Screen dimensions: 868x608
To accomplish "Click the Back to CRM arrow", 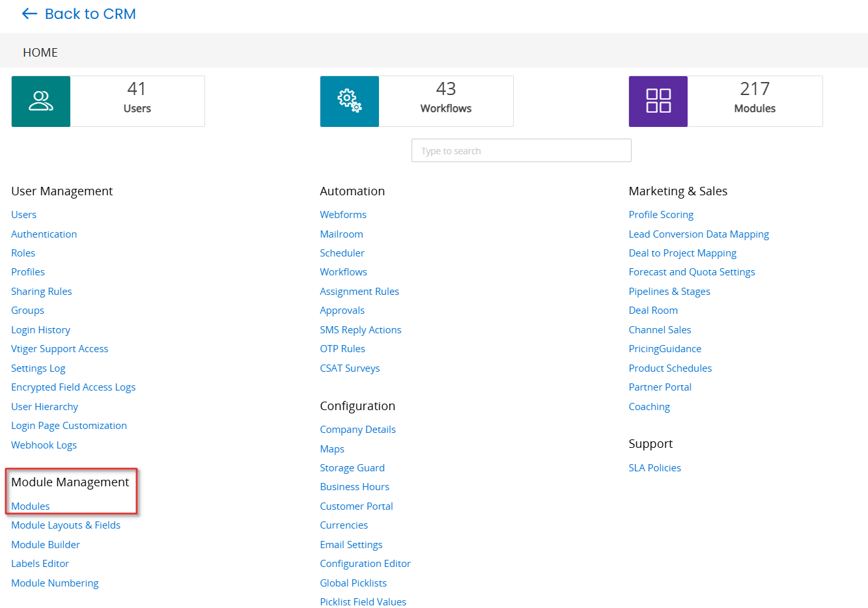I will click(x=29, y=14).
